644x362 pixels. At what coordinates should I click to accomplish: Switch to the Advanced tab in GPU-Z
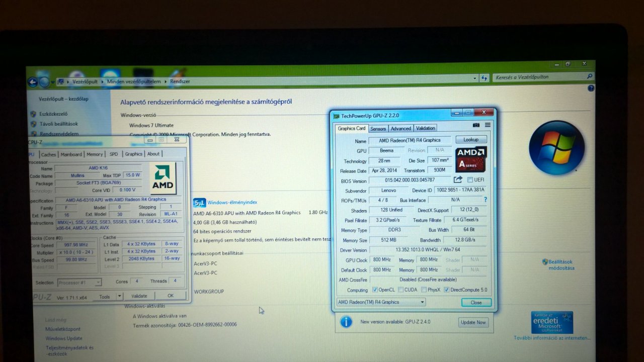tap(401, 129)
